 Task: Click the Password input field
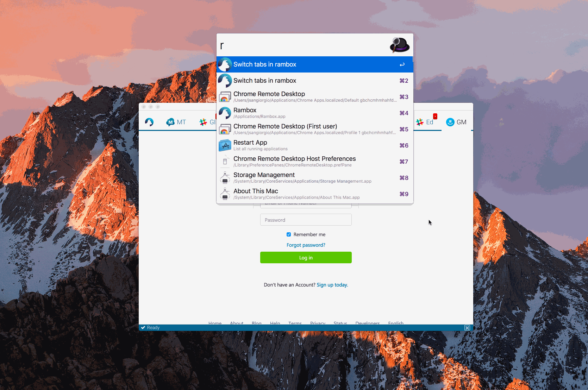pos(306,220)
